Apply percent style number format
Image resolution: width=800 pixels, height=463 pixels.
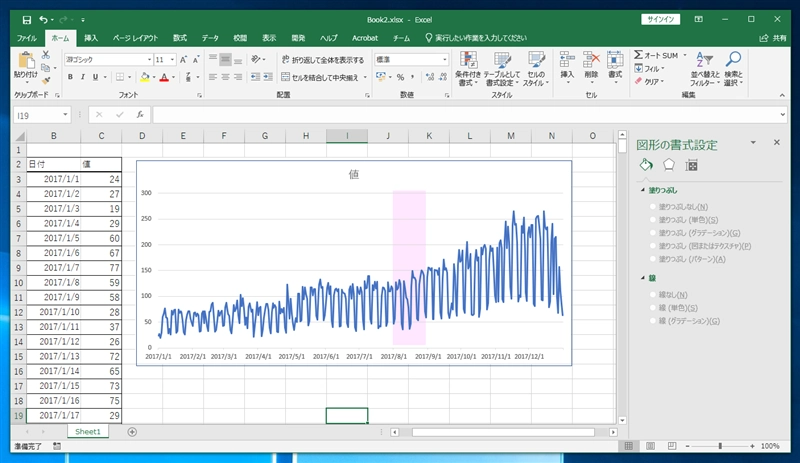pyautogui.click(x=401, y=77)
